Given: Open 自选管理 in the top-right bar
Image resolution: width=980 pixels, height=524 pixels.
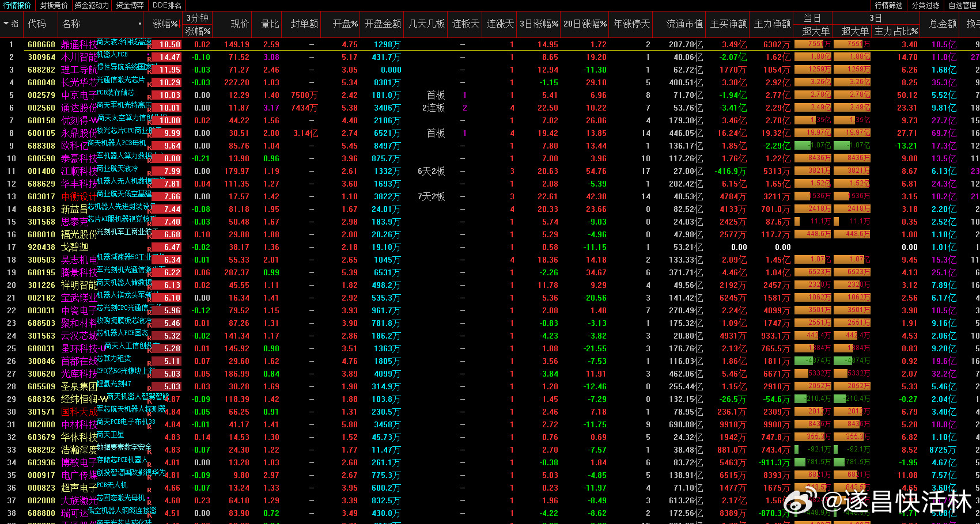Looking at the screenshot, I should 962,5.
